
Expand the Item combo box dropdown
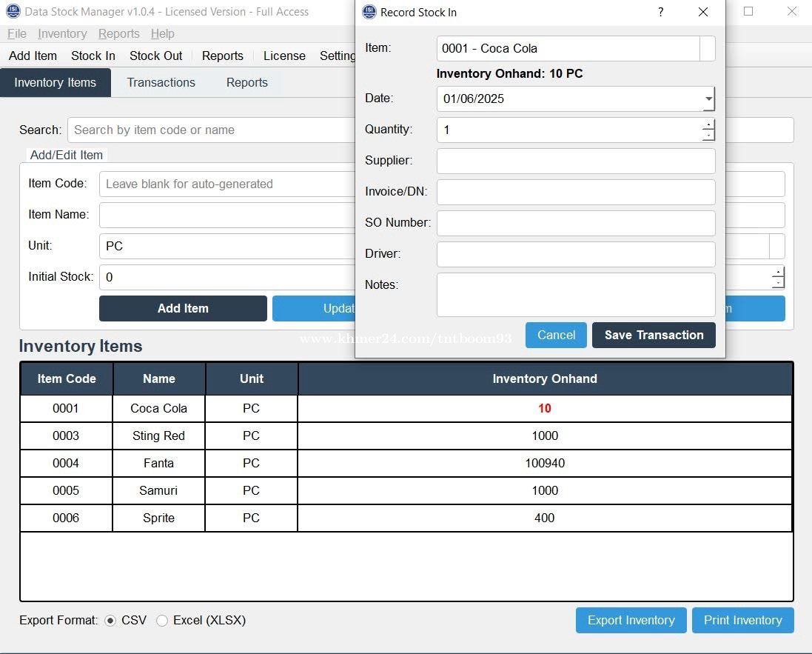(708, 48)
